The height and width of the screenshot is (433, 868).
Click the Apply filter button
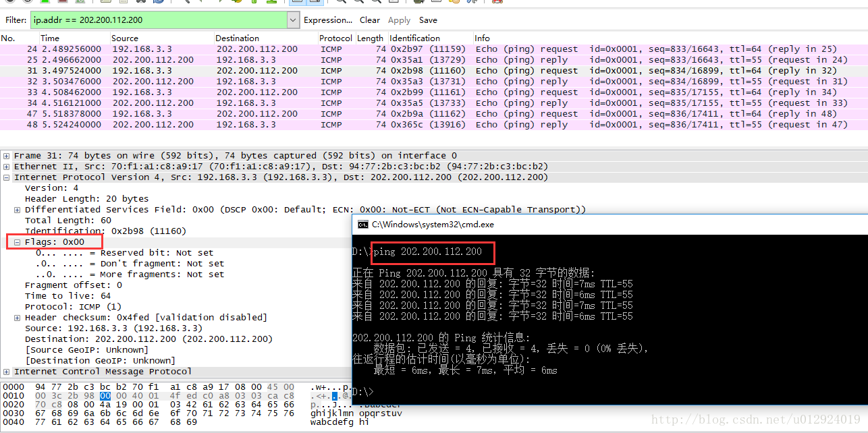(399, 20)
